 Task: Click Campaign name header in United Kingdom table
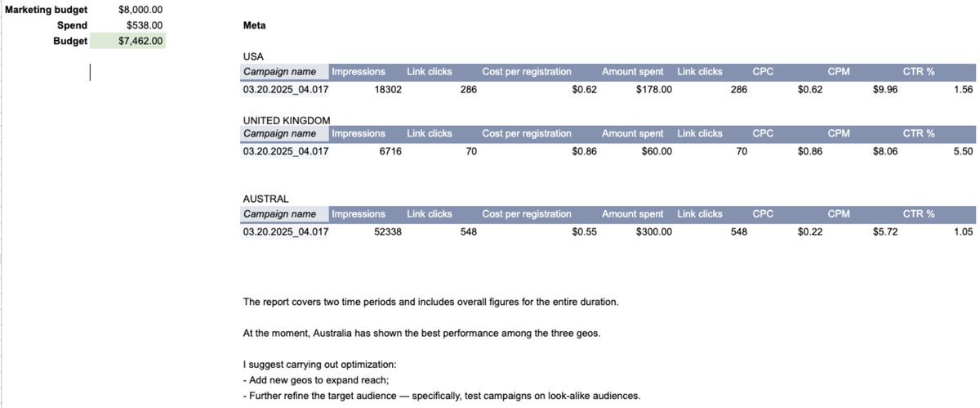pos(285,133)
